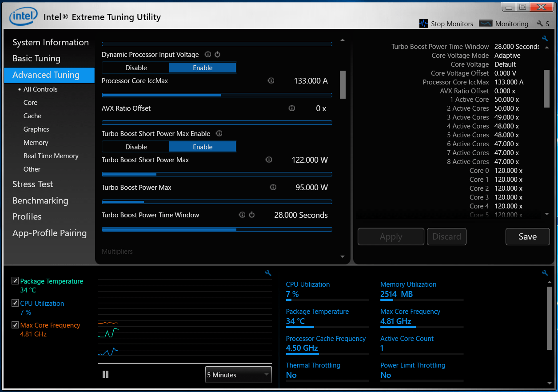
Task: Click the Intel logo in the title bar
Action: point(24,17)
